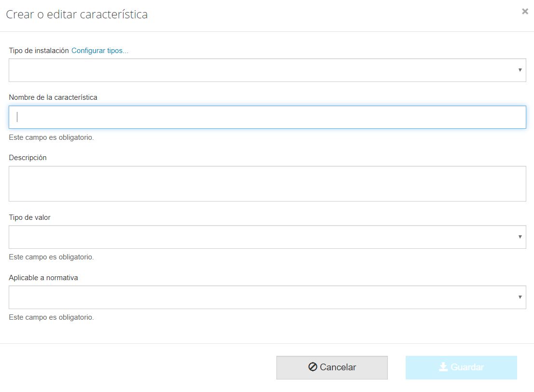The width and height of the screenshot is (534, 392).
Task: Click the Tipo de instalación label
Action: tap(39, 51)
